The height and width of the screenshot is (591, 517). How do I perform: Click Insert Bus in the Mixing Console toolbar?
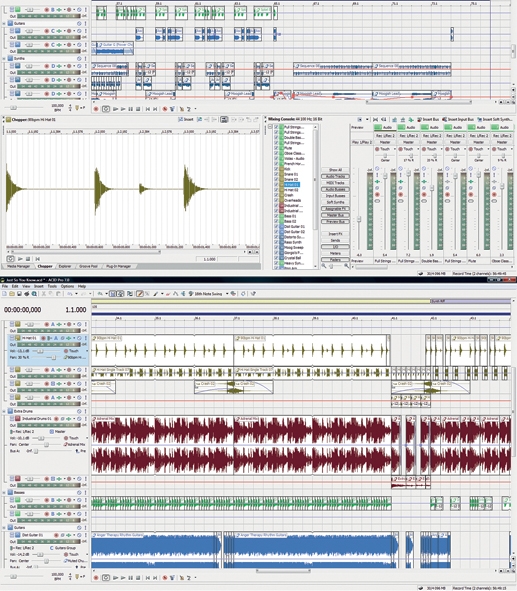(428, 119)
